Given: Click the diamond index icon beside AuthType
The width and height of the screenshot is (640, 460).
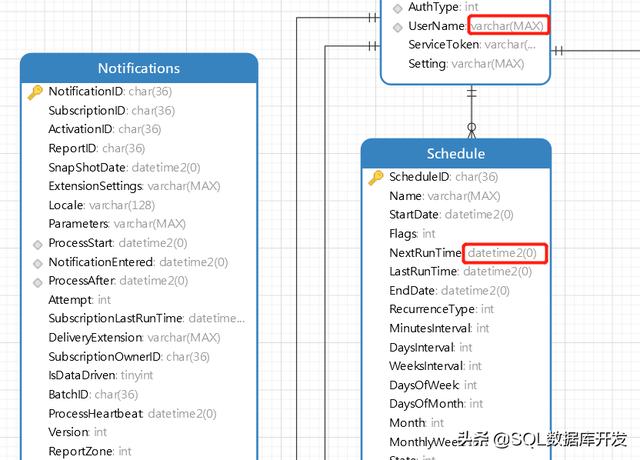Looking at the screenshot, I should pyautogui.click(x=398, y=8).
